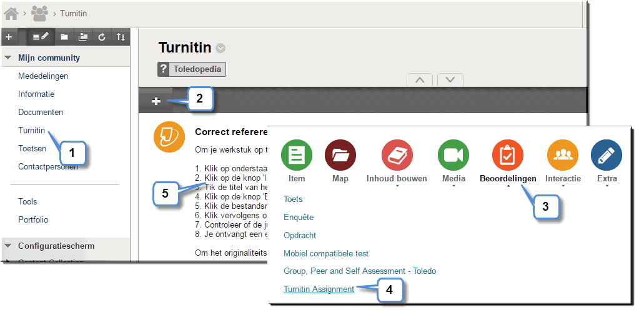Open the Interactie people icon
The width and height of the screenshot is (644, 312).
563,156
